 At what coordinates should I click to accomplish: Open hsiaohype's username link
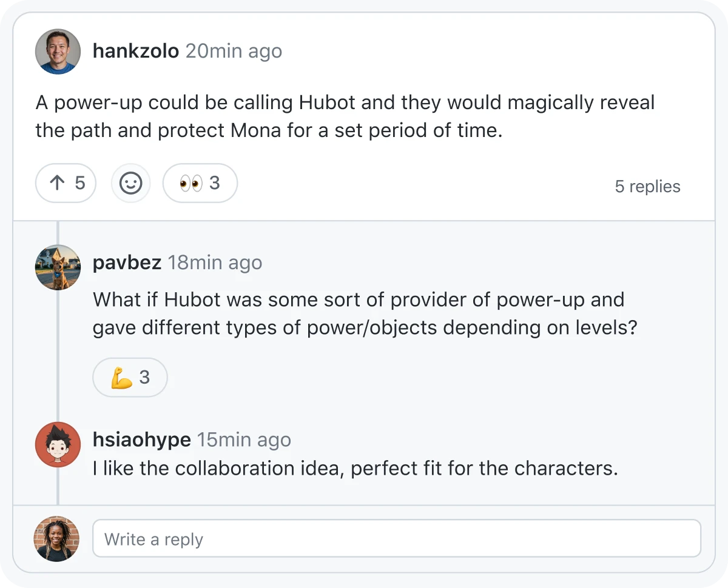[x=142, y=439]
